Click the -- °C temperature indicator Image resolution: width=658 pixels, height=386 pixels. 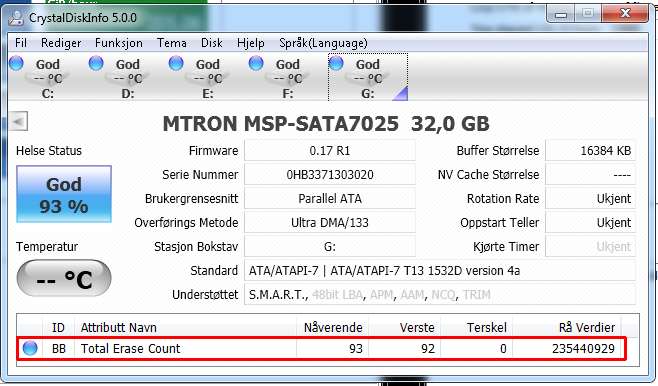point(64,278)
